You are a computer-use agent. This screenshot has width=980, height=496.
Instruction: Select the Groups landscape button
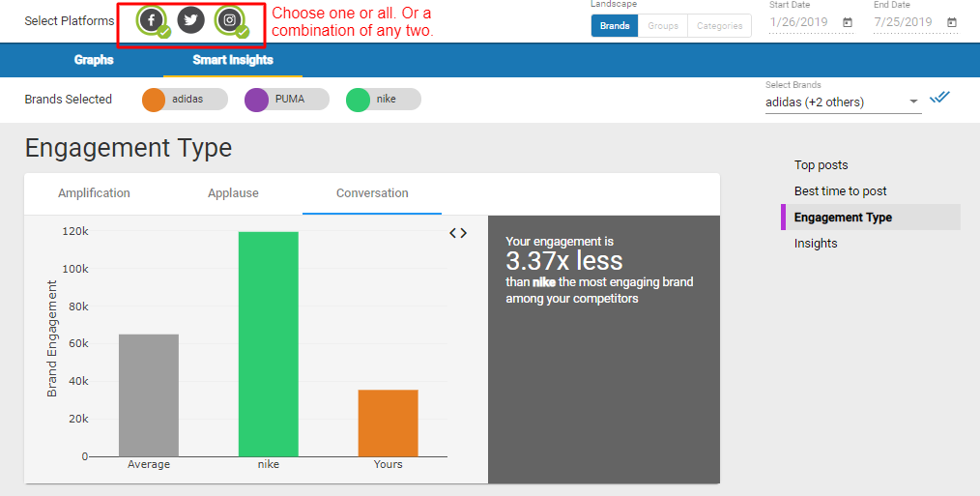[x=663, y=26]
